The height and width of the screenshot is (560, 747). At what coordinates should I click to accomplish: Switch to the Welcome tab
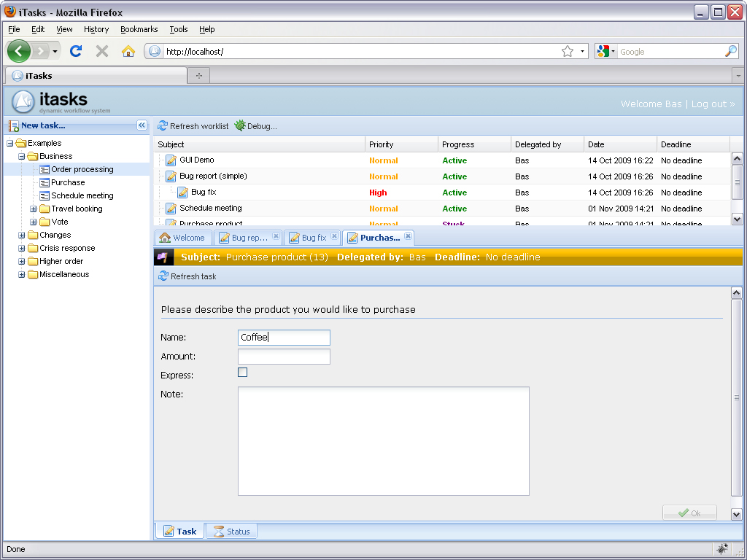[x=182, y=238]
